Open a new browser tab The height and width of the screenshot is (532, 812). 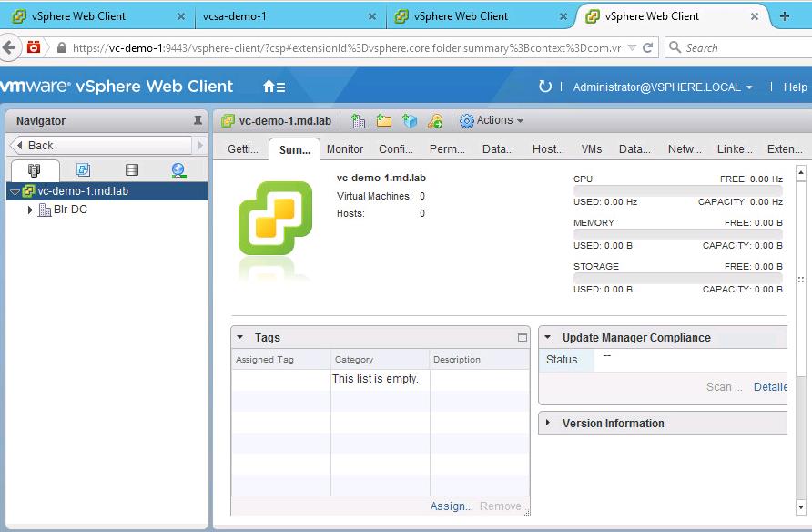click(785, 16)
